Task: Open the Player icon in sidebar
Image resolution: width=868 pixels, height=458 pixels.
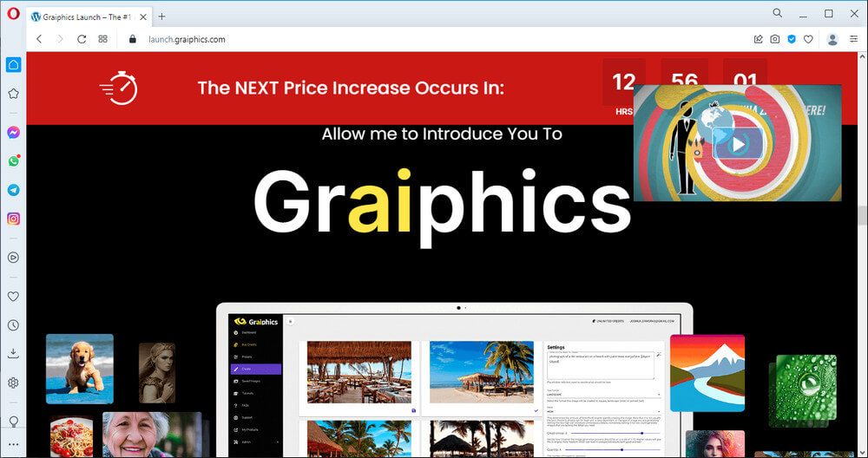Action: click(x=13, y=258)
